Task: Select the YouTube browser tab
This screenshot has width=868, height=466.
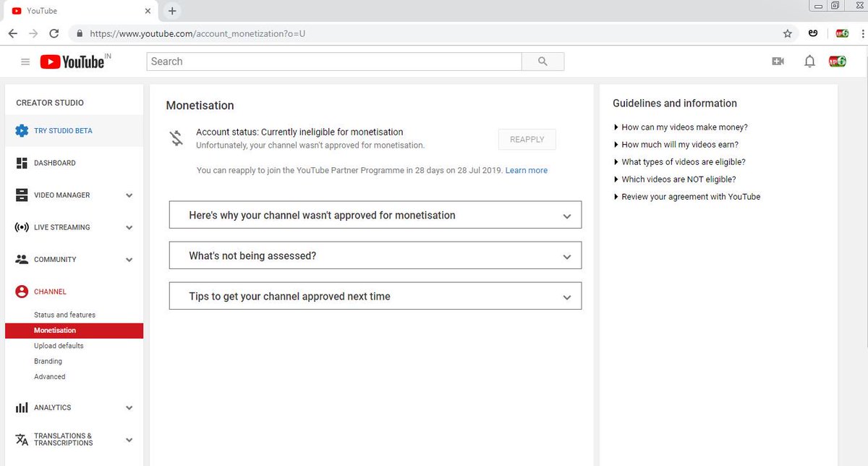Action: click(x=80, y=11)
